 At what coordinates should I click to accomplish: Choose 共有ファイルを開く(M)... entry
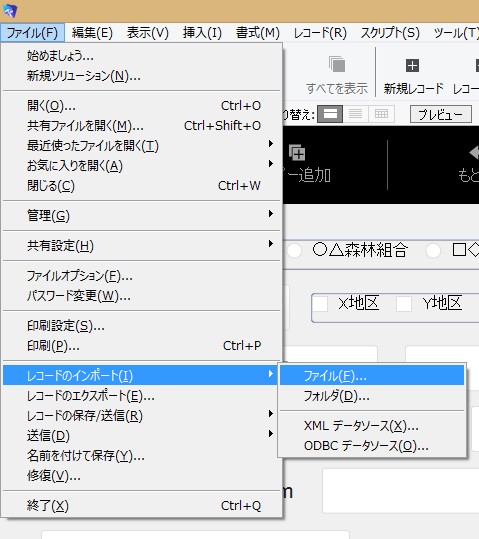pyautogui.click(x=142, y=126)
